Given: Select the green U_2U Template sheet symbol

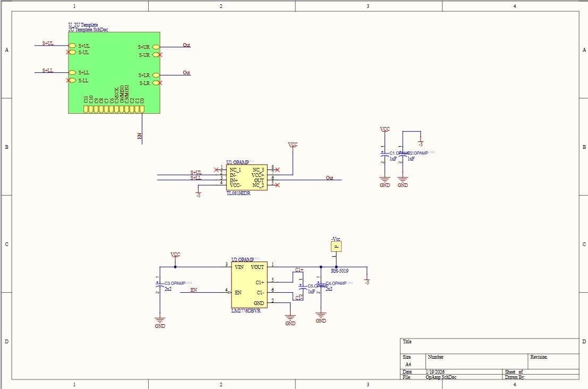Looking at the screenshot, I should pos(114,72).
